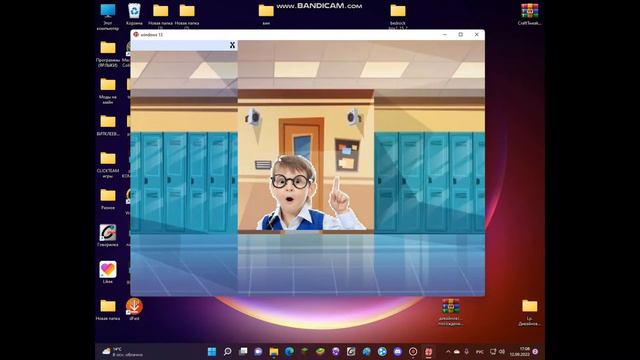Open the CraftTweaker archive in the desktop's top-right corner
Screen dimensions: 640x360
(x=529, y=14)
